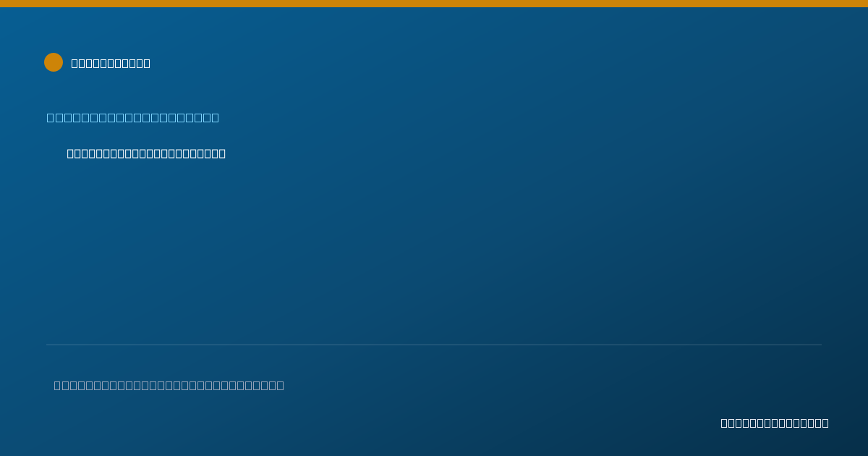The image size is (868, 456).
Task: Click the gray footer text line
Action: pos(169,385)
